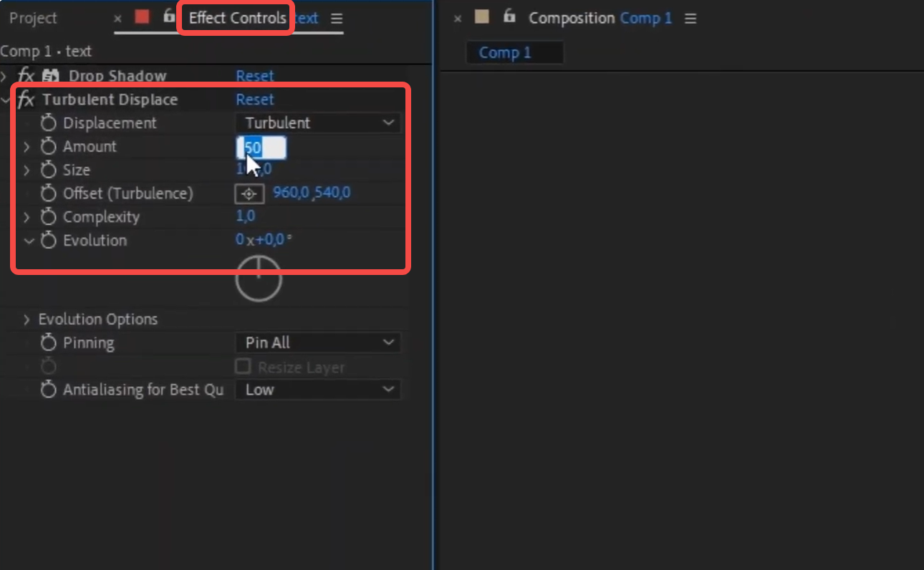The width and height of the screenshot is (924, 570).
Task: Expand the Complexity property
Action: click(27, 217)
